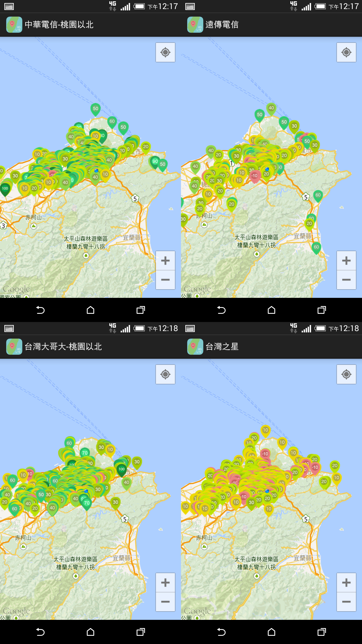
Task: Tap 棲蘭九彎十八拐 label in 遠傳電信 map
Action: [256, 245]
